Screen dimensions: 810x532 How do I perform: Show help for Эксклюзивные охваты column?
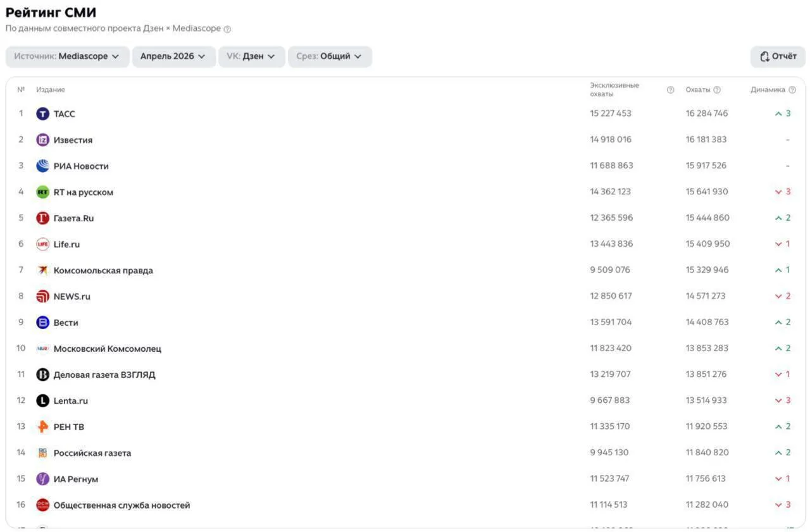tap(671, 90)
